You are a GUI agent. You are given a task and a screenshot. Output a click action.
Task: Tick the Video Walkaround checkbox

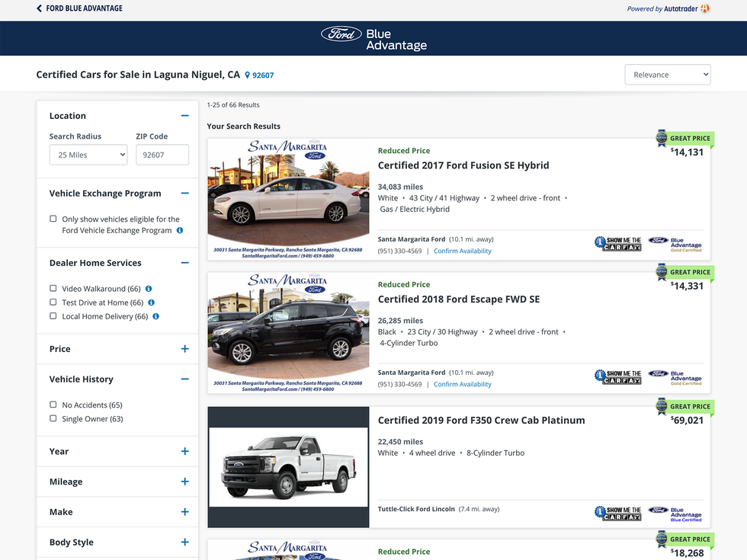point(53,289)
